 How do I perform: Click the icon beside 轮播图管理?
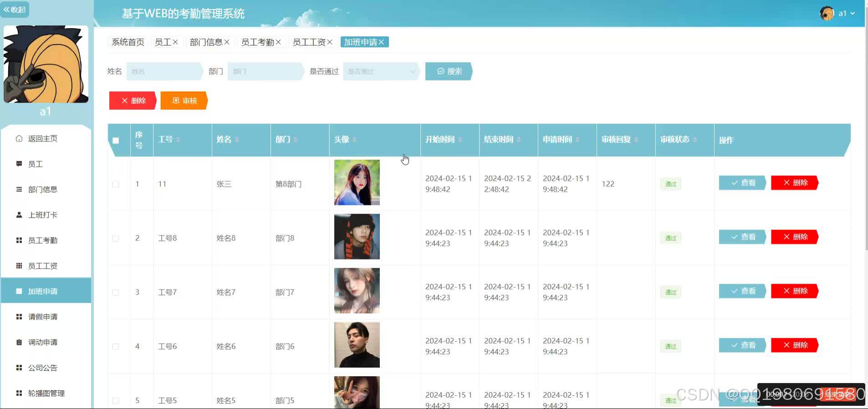(19, 393)
